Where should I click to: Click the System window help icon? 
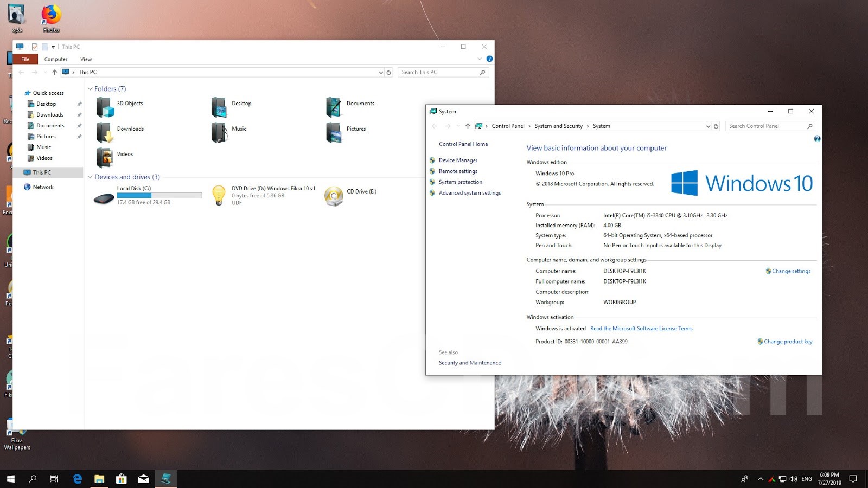pos(817,139)
